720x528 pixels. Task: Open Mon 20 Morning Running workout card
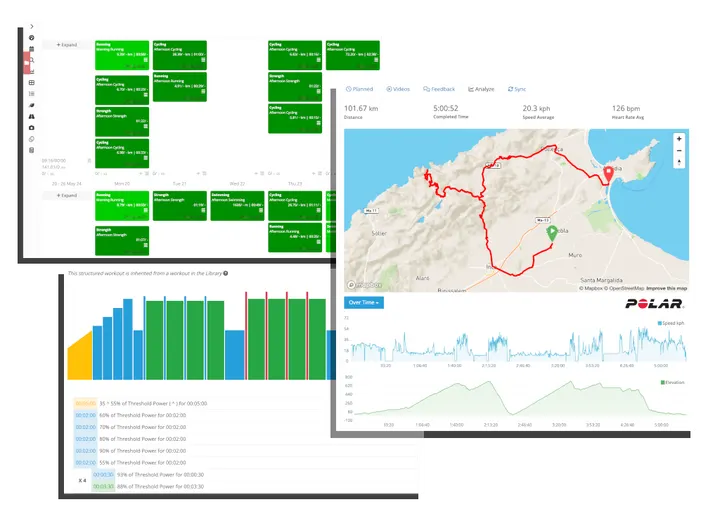click(122, 206)
